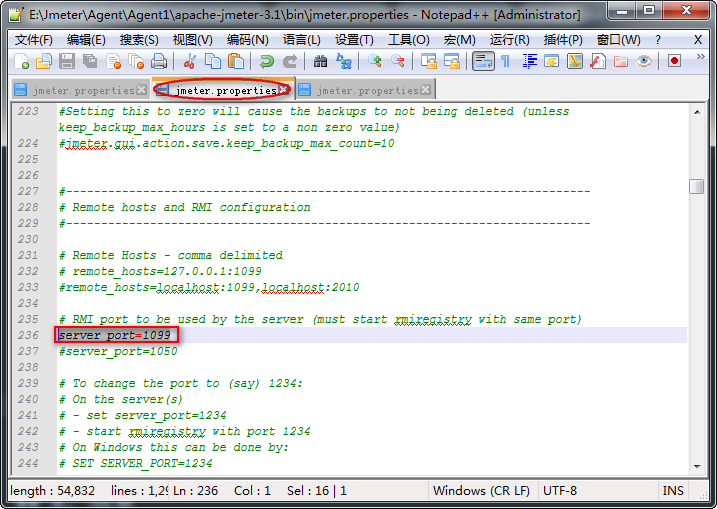Click the scroll down arrow of the editor

pos(697,466)
